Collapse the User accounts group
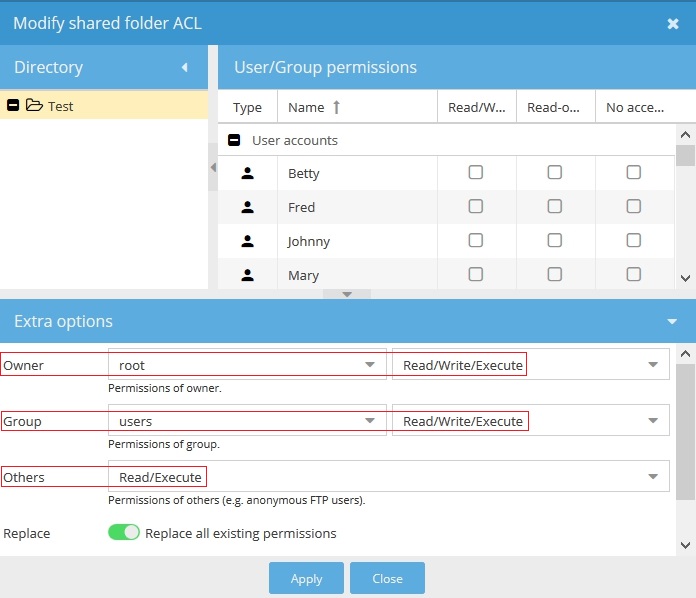The image size is (696, 598). point(234,141)
